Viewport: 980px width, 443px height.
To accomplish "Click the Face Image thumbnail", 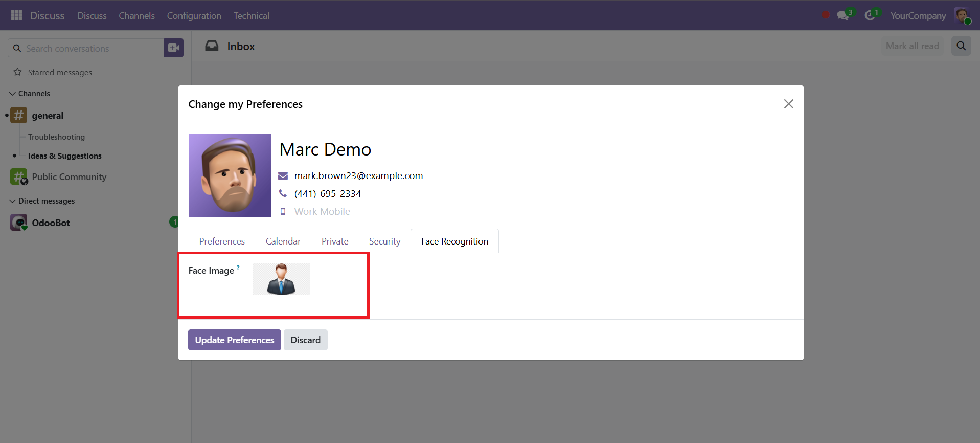I will click(x=281, y=279).
